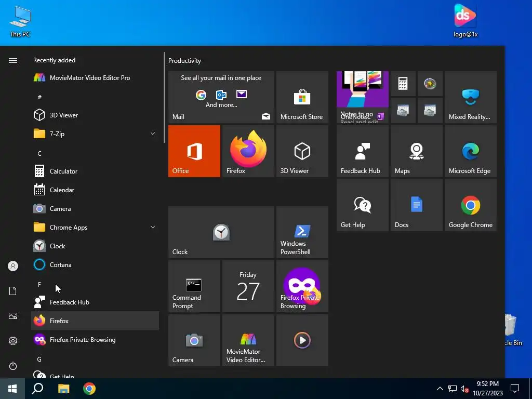The height and width of the screenshot is (399, 532).
Task: Launch Cortana from the app list
Action: coord(95,264)
